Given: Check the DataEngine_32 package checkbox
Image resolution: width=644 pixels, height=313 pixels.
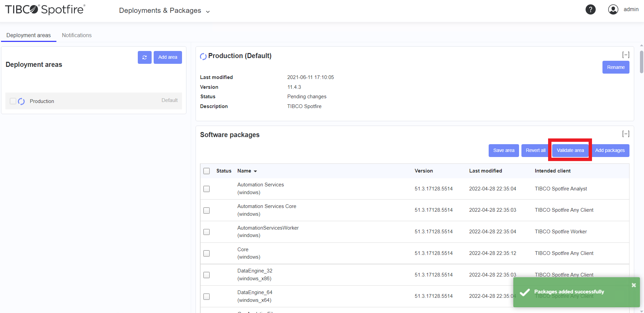Looking at the screenshot, I should 207,275.
